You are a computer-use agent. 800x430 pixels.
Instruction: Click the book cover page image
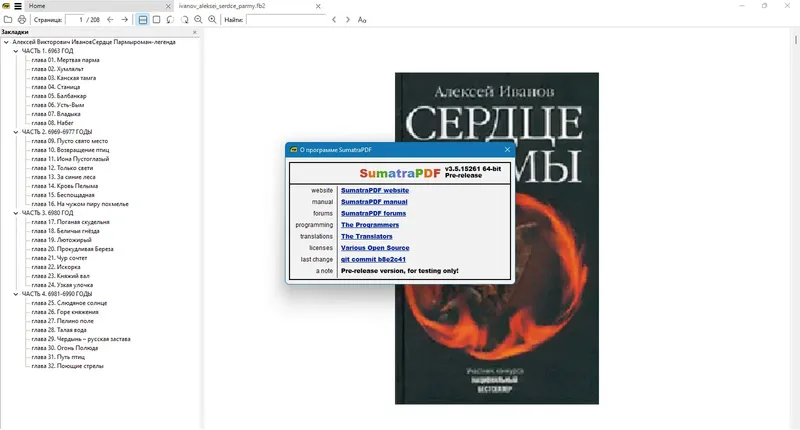(497, 238)
